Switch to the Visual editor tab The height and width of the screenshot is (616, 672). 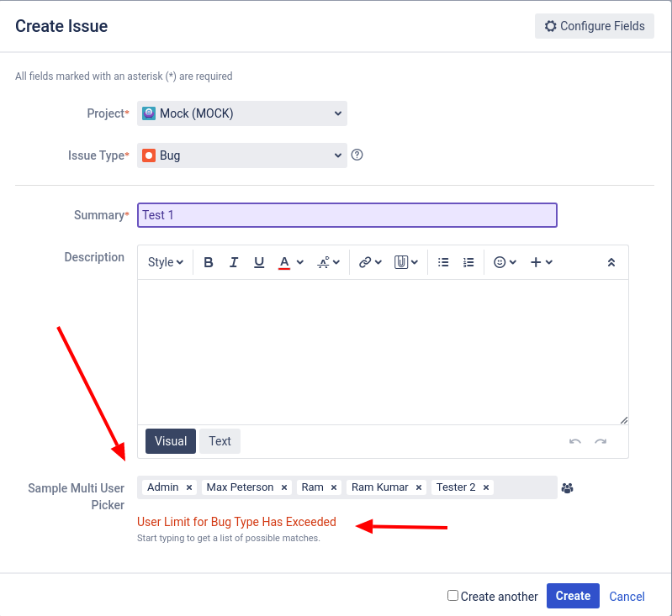[171, 441]
